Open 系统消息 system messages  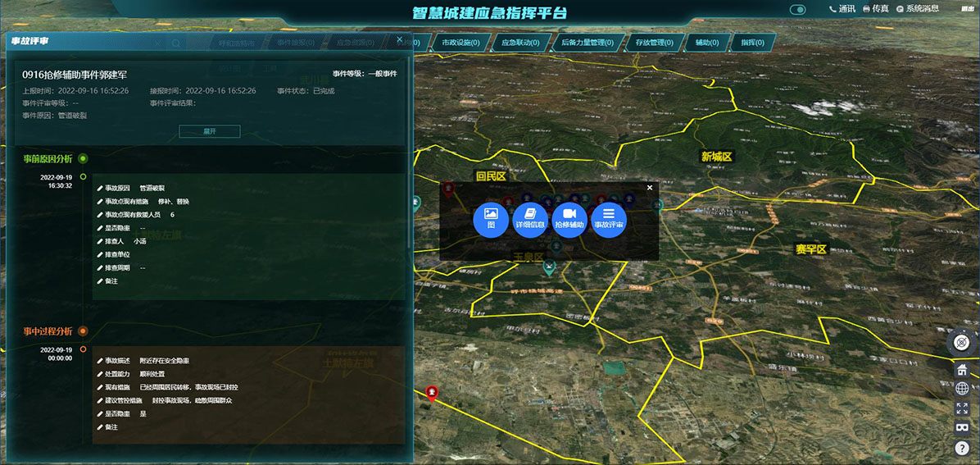(x=917, y=9)
